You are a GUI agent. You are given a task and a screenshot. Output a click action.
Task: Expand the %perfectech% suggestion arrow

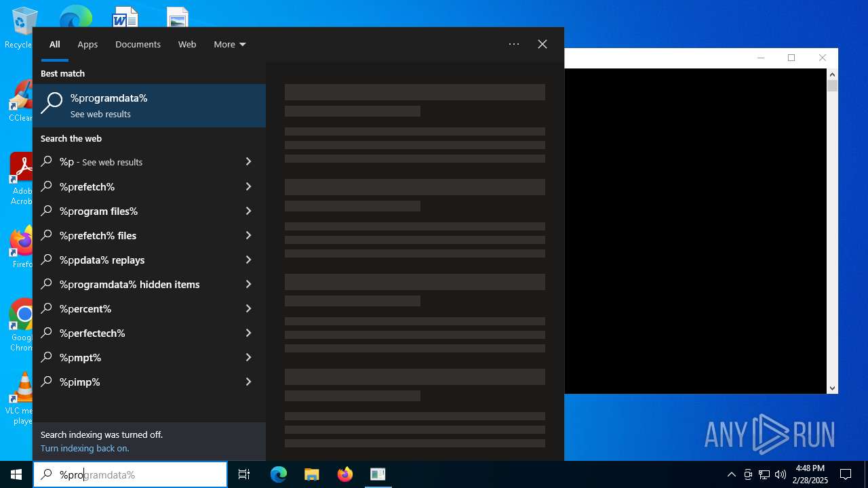point(248,333)
